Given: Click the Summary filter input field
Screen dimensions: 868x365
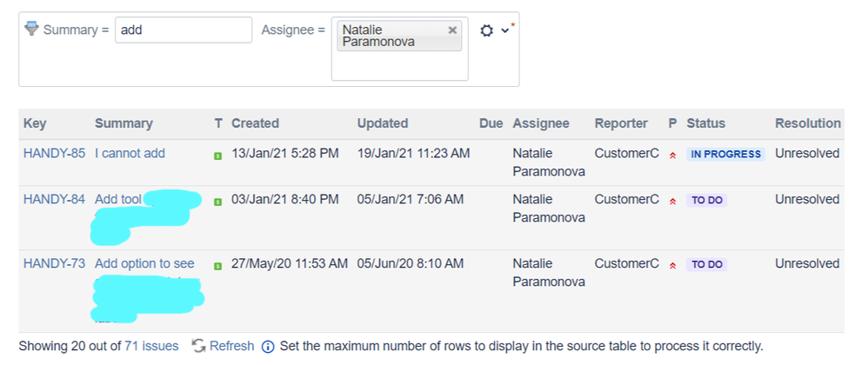Looking at the screenshot, I should coord(183,30).
